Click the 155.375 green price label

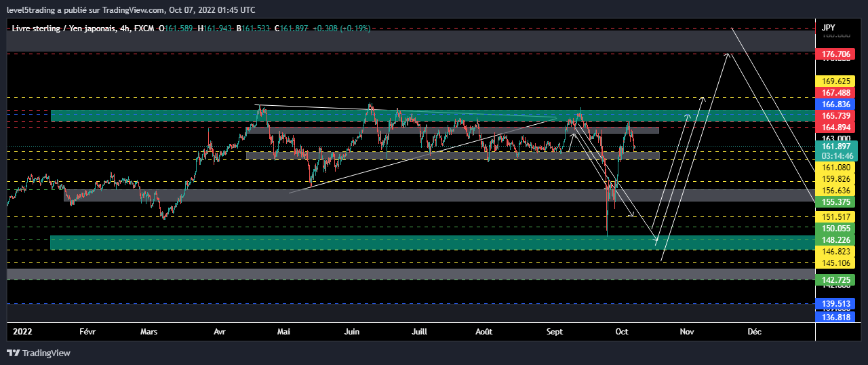(x=835, y=202)
